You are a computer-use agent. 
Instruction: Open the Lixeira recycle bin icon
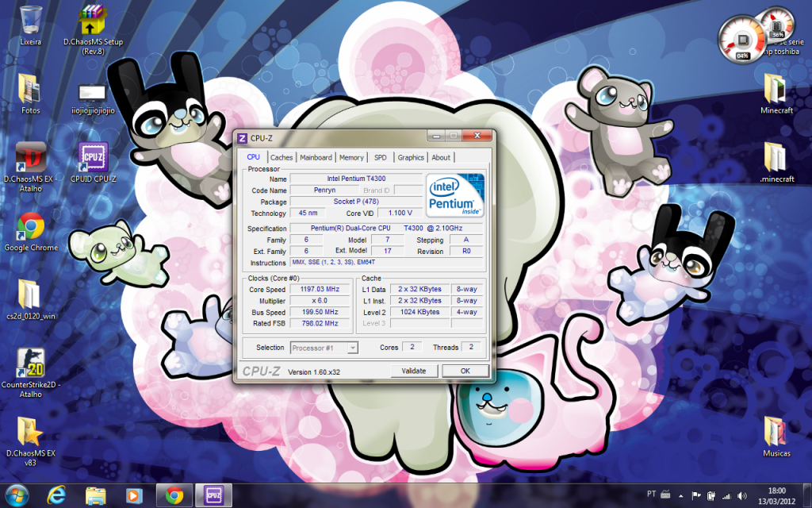pos(30,21)
